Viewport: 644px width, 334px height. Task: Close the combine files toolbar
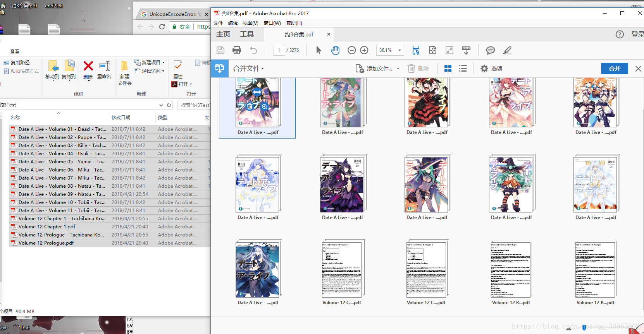(x=638, y=69)
